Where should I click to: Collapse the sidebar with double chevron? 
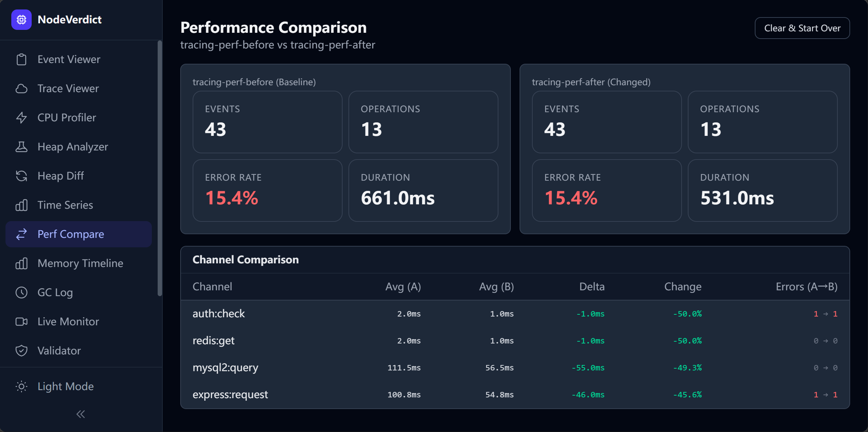(80, 414)
